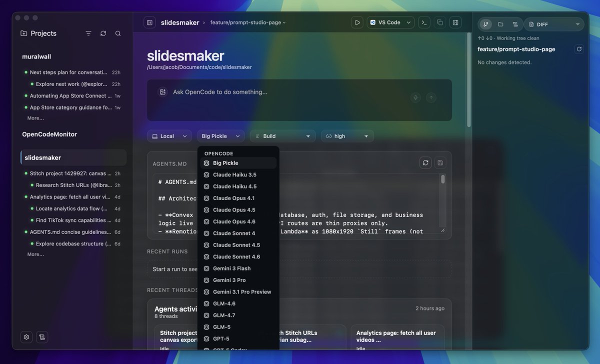Refresh the feature/prompt-studio-page diff
600x364 pixels.
point(579,49)
